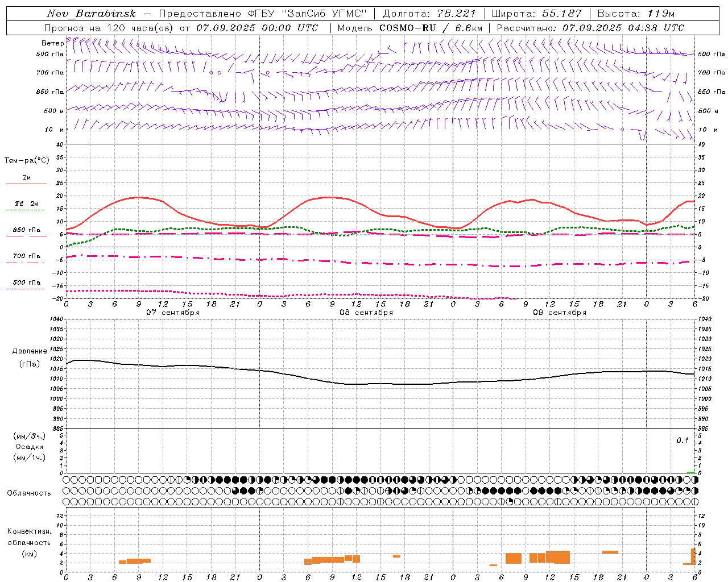Click the Долгота: 78.221 value
Image resolution: width=728 pixels, height=582 pixels.
click(x=429, y=14)
